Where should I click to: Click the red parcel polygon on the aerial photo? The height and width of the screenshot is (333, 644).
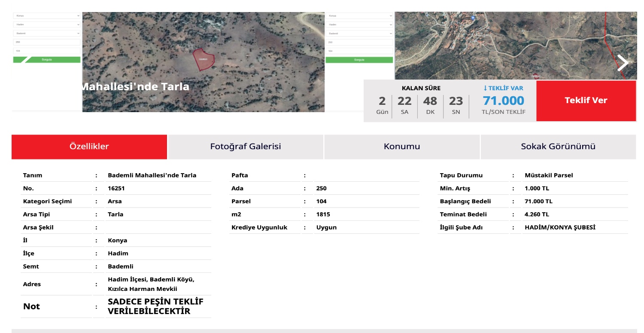[x=204, y=60]
